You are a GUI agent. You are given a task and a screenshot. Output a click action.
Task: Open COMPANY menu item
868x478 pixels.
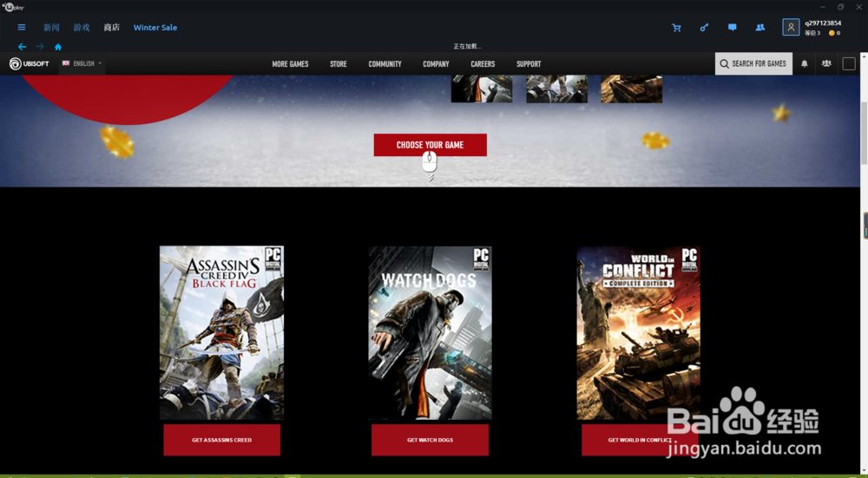[437, 64]
